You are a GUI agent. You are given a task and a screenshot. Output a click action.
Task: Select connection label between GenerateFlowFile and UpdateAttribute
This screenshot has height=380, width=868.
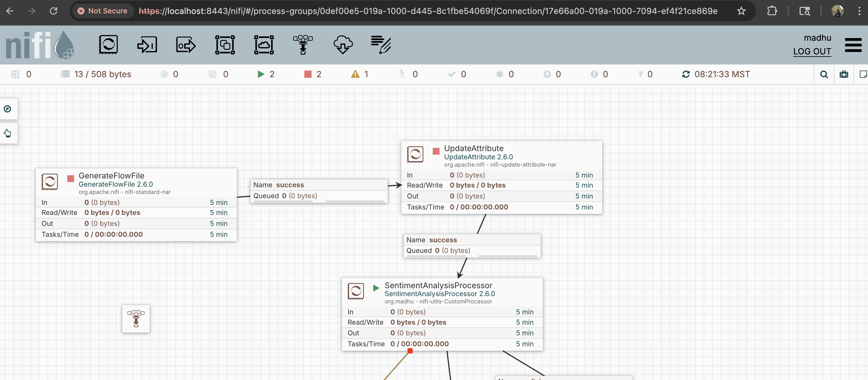pyautogui.click(x=319, y=191)
